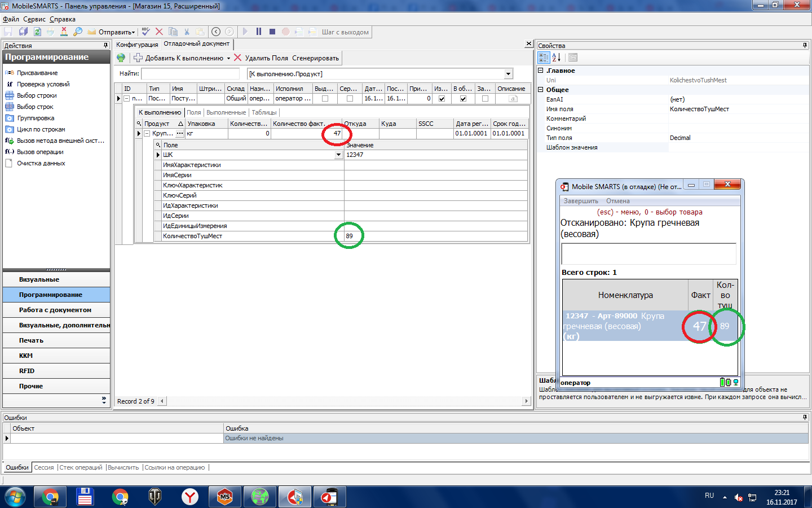The image size is (812, 508).
Task: Open the Сессия tab in bottom panel
Action: click(x=44, y=467)
